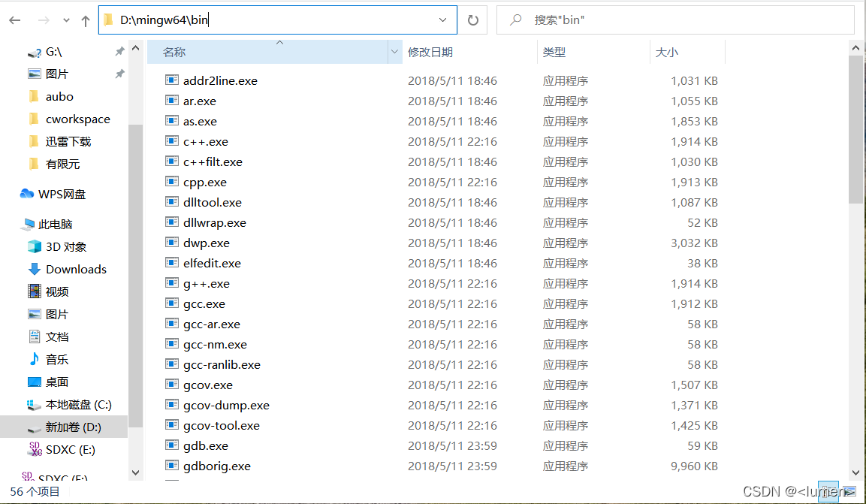Open the 名称 column filter dropdown

[x=394, y=52]
